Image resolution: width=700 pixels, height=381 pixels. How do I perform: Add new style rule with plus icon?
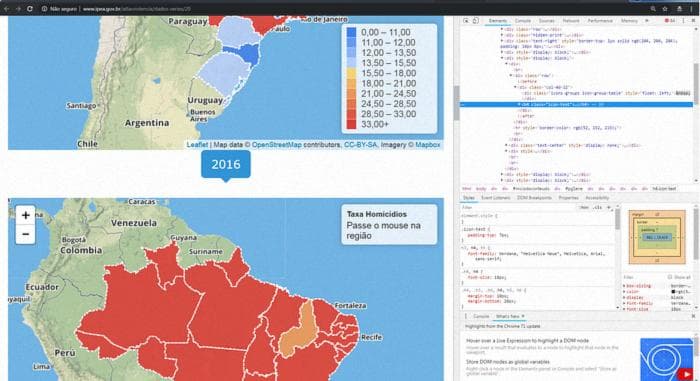pyautogui.click(x=608, y=207)
